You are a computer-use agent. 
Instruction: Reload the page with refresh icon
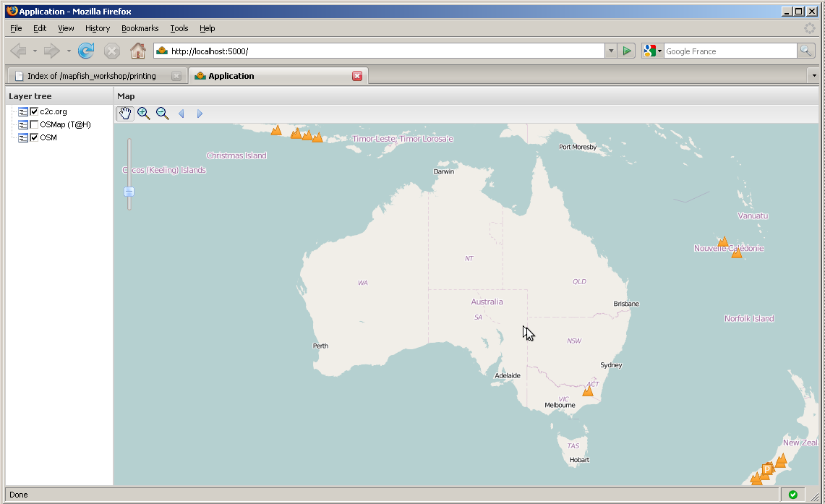[x=86, y=51]
